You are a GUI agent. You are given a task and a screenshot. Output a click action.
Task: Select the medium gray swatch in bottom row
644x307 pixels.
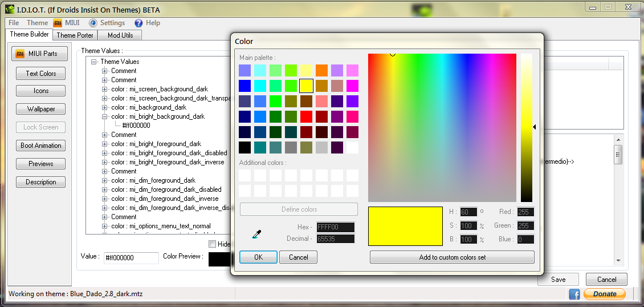[x=291, y=148]
